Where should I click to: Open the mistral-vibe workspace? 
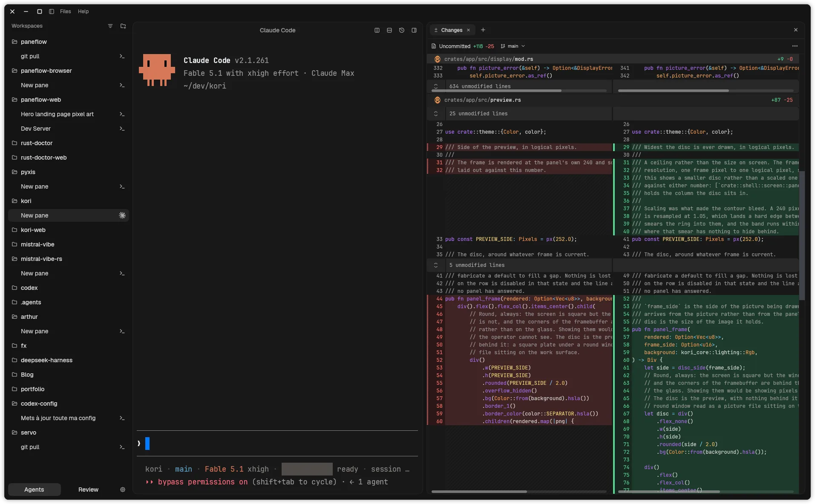69,244
